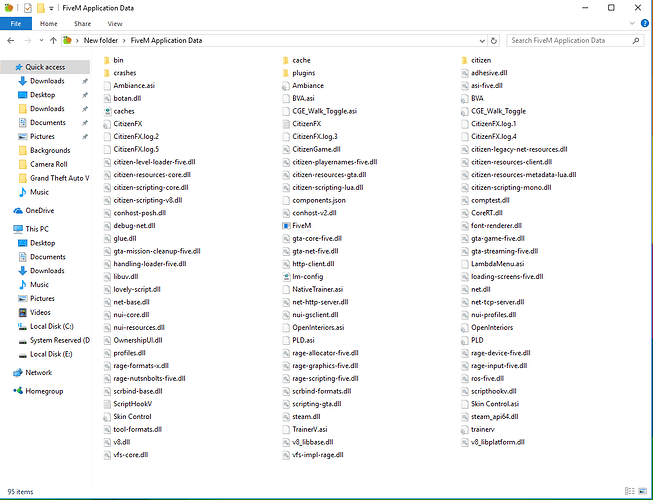The width and height of the screenshot is (653, 500).
Task: Select the lm-config file icon
Action: click(x=285, y=276)
